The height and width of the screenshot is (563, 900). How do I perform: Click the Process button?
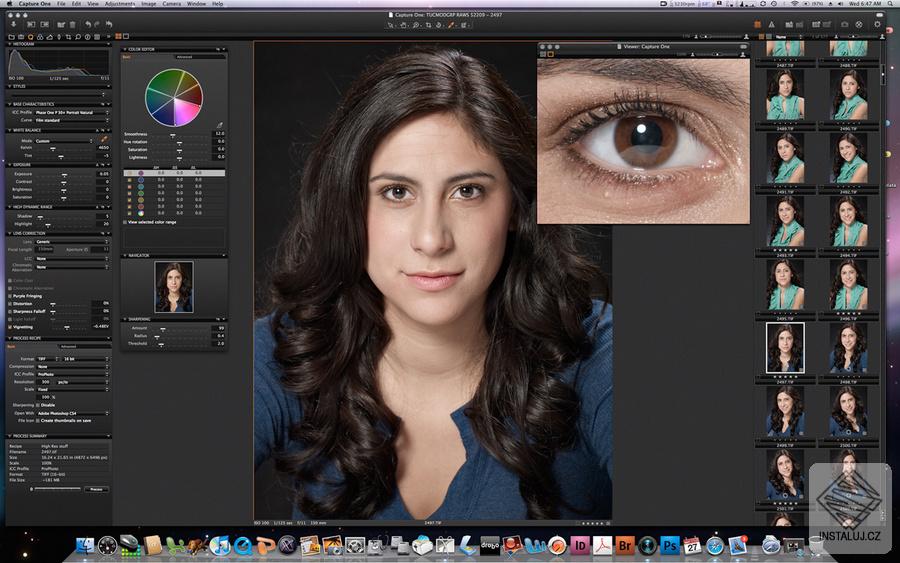96,490
